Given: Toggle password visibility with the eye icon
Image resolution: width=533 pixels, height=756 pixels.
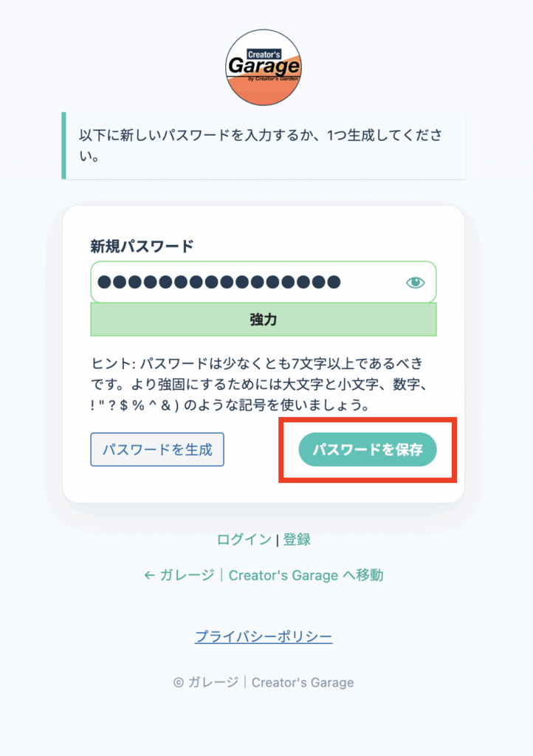Looking at the screenshot, I should [416, 282].
